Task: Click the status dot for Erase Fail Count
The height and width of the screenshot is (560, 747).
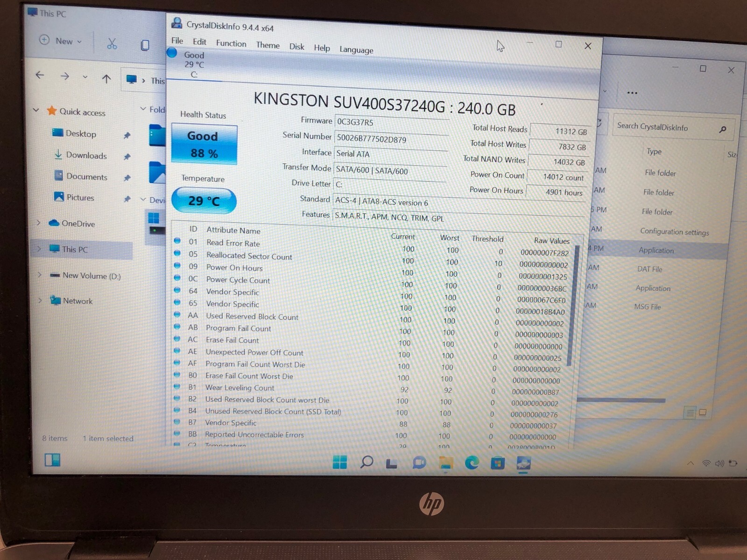Action: 177,338
